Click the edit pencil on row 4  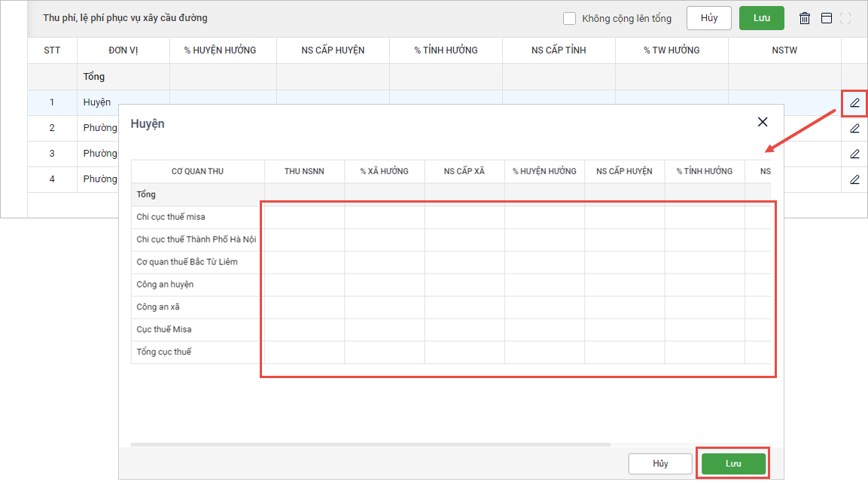(x=854, y=179)
